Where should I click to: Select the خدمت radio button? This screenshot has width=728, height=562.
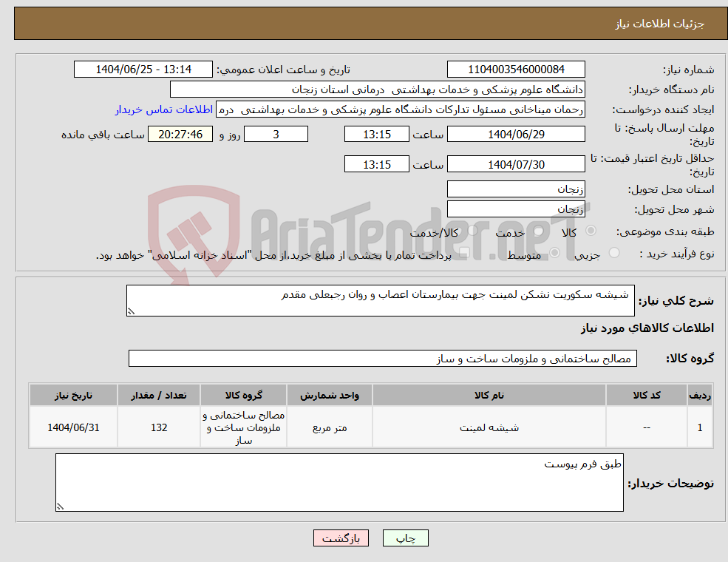pyautogui.click(x=539, y=231)
